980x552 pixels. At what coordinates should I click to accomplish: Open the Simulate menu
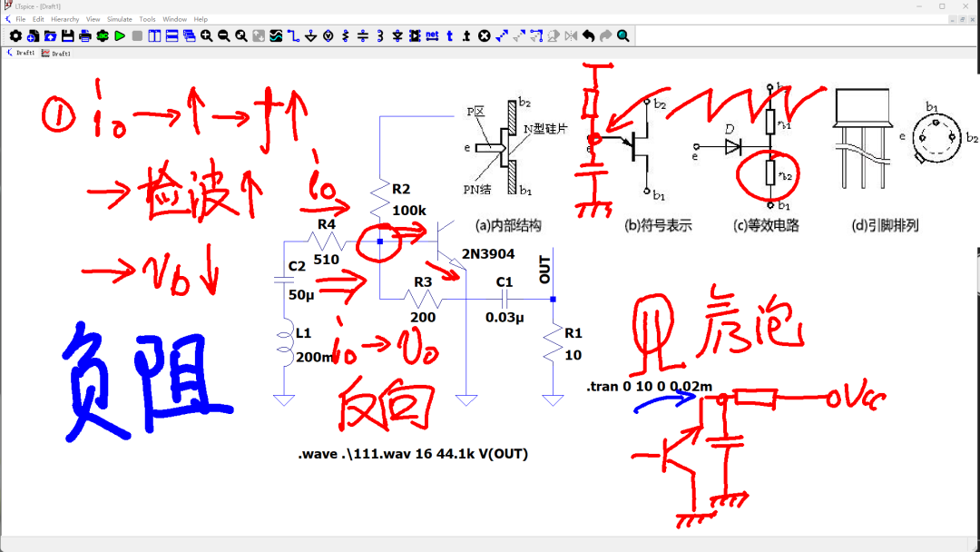click(x=120, y=19)
